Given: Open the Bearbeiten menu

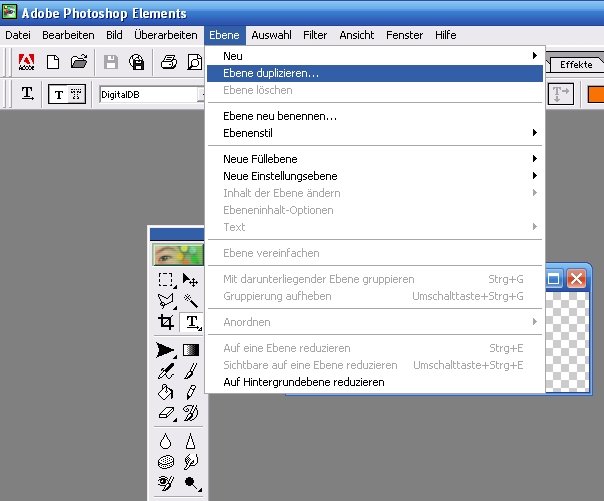Looking at the screenshot, I should pyautogui.click(x=68, y=35).
